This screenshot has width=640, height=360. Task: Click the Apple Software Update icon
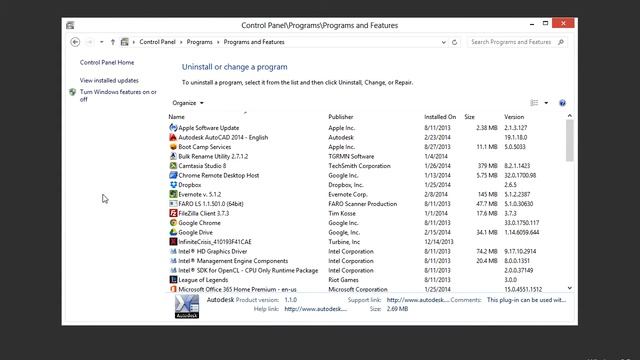coord(173,128)
